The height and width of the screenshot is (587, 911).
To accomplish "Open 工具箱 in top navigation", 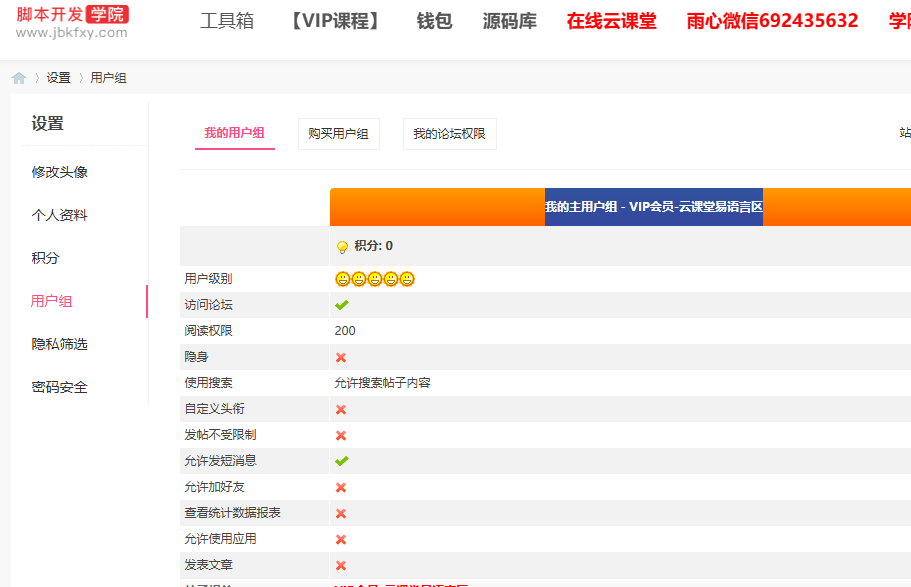I will coord(227,21).
